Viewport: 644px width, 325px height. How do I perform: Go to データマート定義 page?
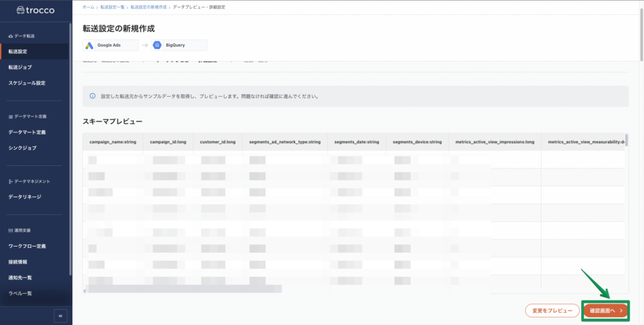(26, 132)
